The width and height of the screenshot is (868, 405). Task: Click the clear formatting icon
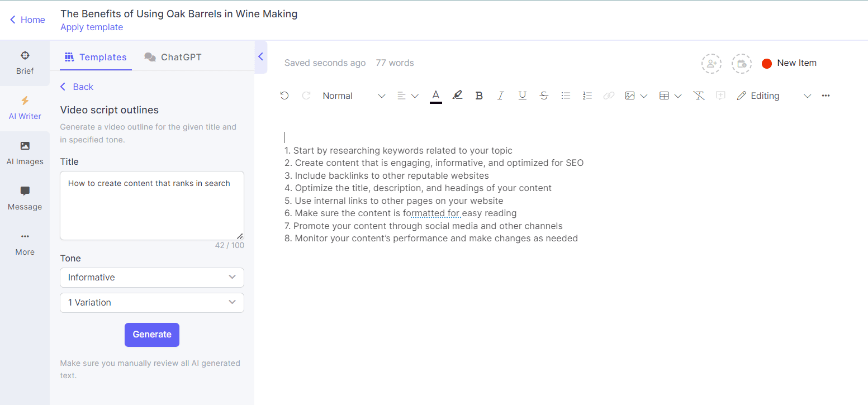coord(699,96)
